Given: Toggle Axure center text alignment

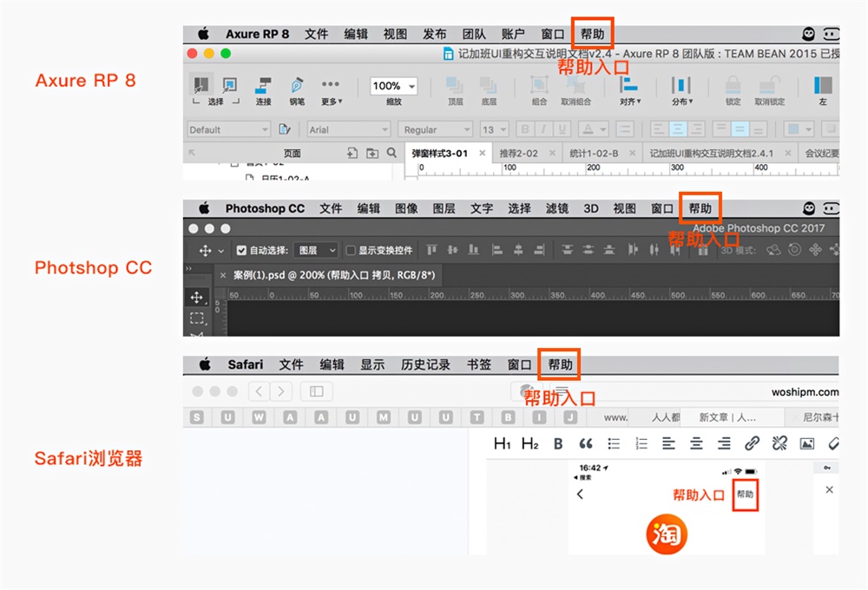Looking at the screenshot, I should [677, 129].
